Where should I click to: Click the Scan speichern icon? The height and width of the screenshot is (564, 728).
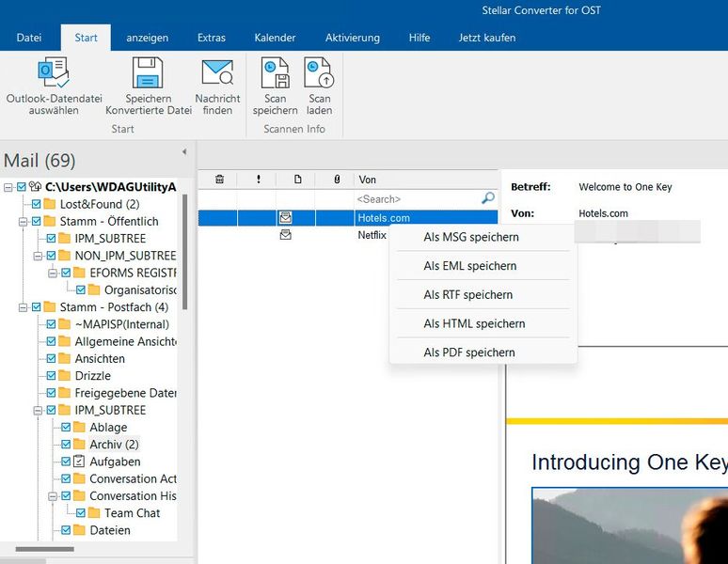click(275, 73)
